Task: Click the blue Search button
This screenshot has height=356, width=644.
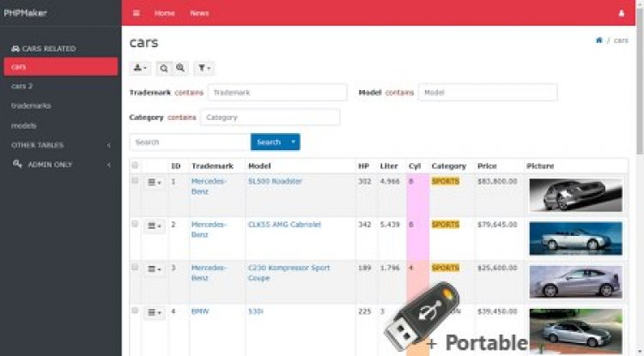Action: coord(269,142)
